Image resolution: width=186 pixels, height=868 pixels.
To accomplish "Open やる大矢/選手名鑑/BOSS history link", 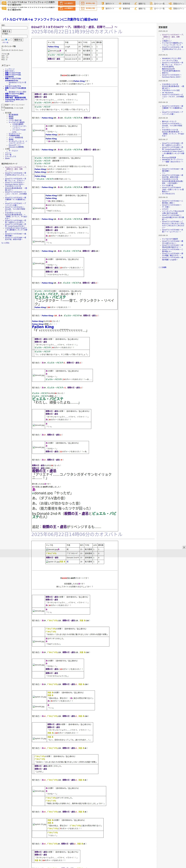I will click(171, 71).
